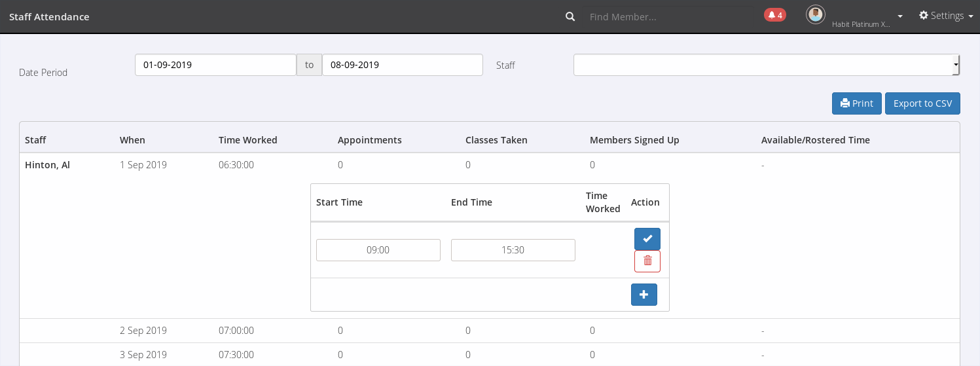Edit the End Time 15:30 field
The image size is (980, 366).
pyautogui.click(x=513, y=250)
